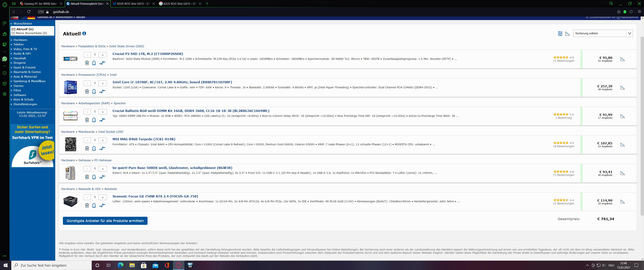This screenshot has height=270, width=644.
Task: Open GX Control speedometer icon in sidebar
Action: coord(4,23)
